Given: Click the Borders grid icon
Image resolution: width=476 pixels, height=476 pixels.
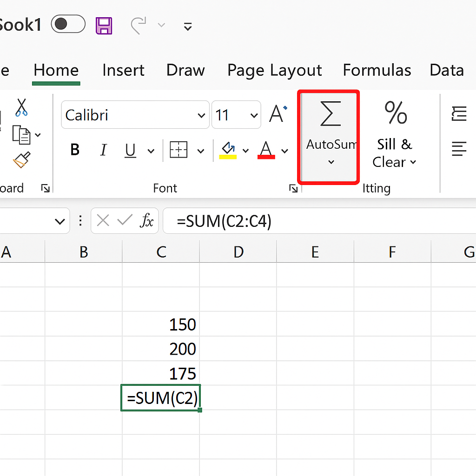Looking at the screenshot, I should click(x=178, y=150).
